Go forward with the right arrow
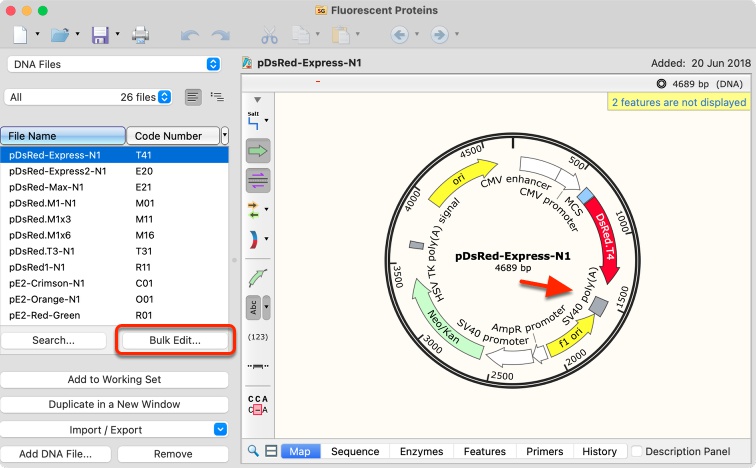The height and width of the screenshot is (468, 756). (x=439, y=34)
